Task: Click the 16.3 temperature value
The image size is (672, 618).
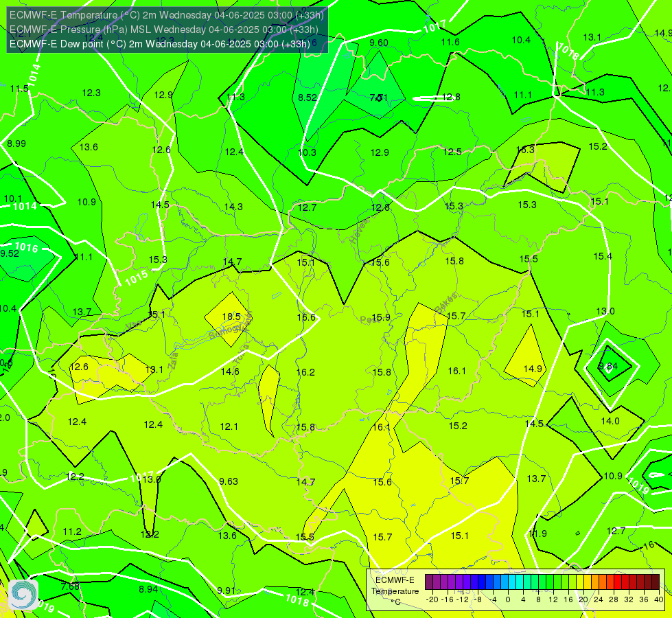Action: 525,150
